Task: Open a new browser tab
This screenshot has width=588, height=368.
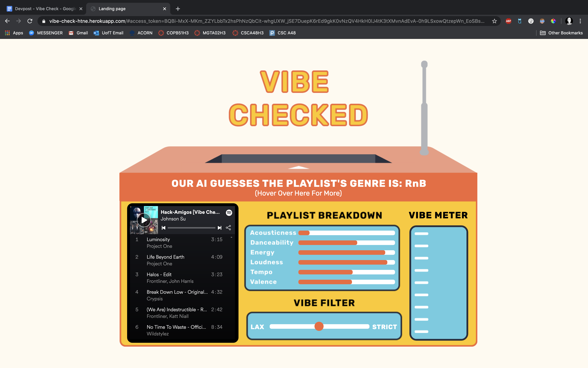Action: click(178, 9)
